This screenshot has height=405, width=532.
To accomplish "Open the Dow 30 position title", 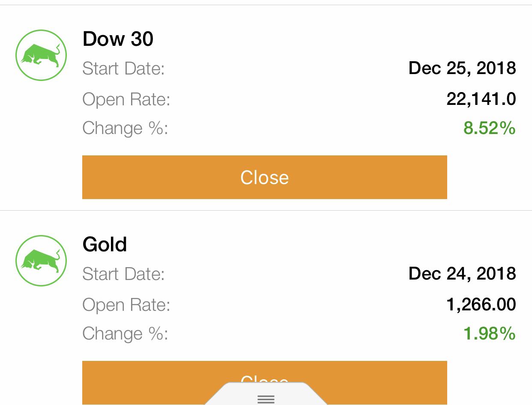I will 118,39.
